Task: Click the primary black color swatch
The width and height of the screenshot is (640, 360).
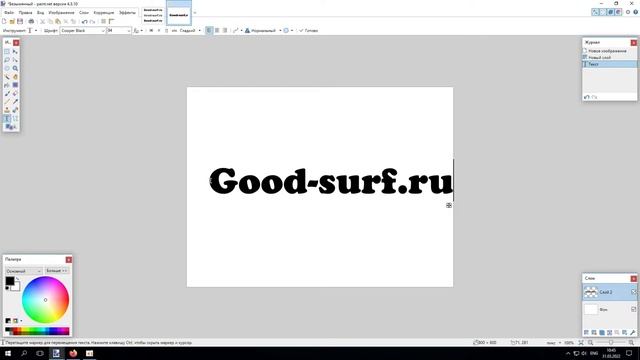Action: pos(10,281)
